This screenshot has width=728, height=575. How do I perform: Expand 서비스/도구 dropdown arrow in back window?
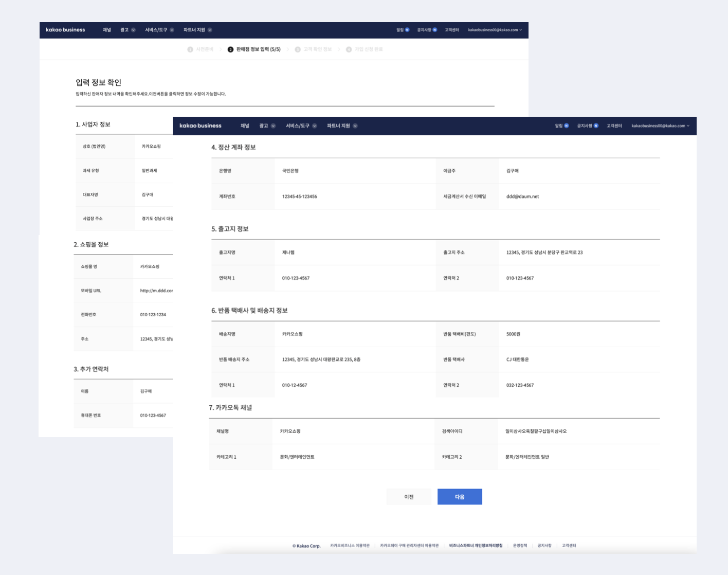tap(172, 30)
